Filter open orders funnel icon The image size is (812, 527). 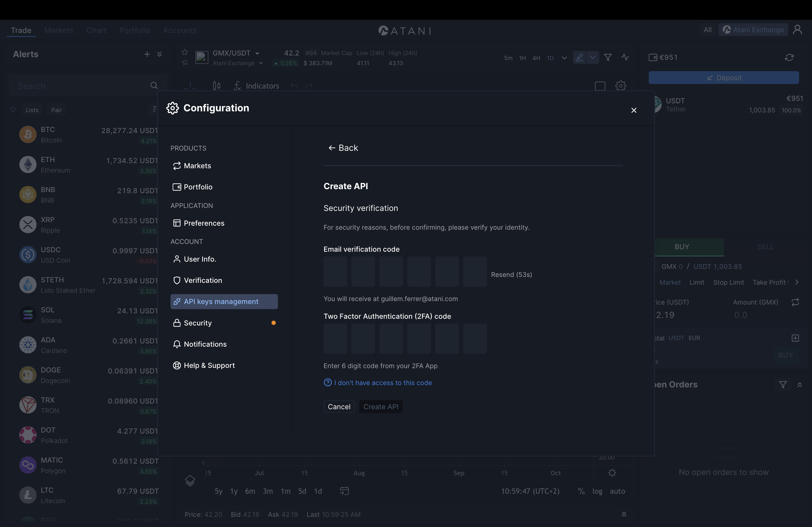coord(783,385)
